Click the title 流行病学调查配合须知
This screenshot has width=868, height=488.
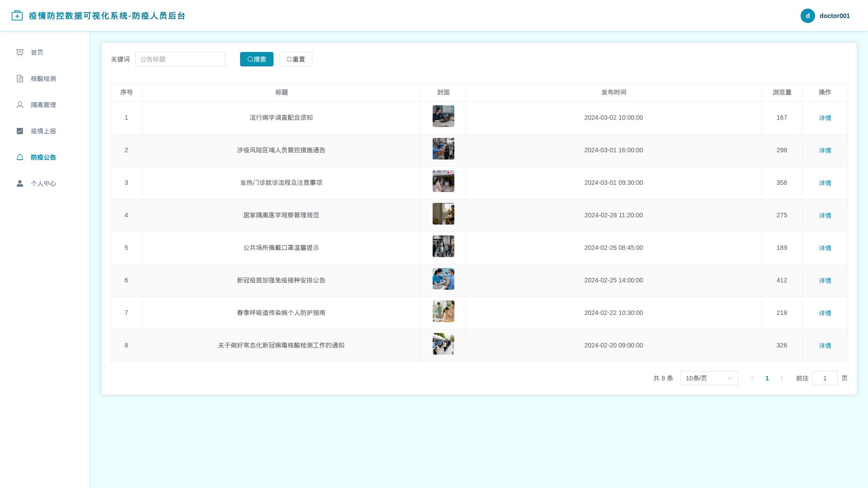281,117
